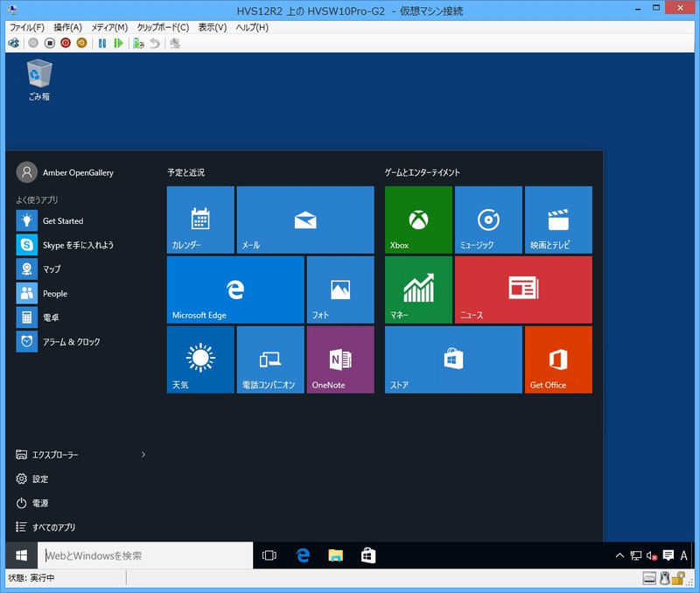Expand the エクスプローラー jump list chevron
700x593 pixels.
[143, 455]
